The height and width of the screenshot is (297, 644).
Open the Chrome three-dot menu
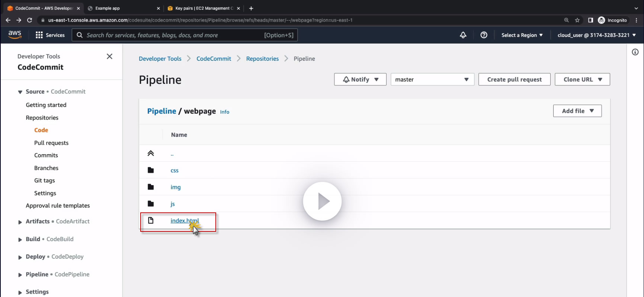pyautogui.click(x=637, y=20)
